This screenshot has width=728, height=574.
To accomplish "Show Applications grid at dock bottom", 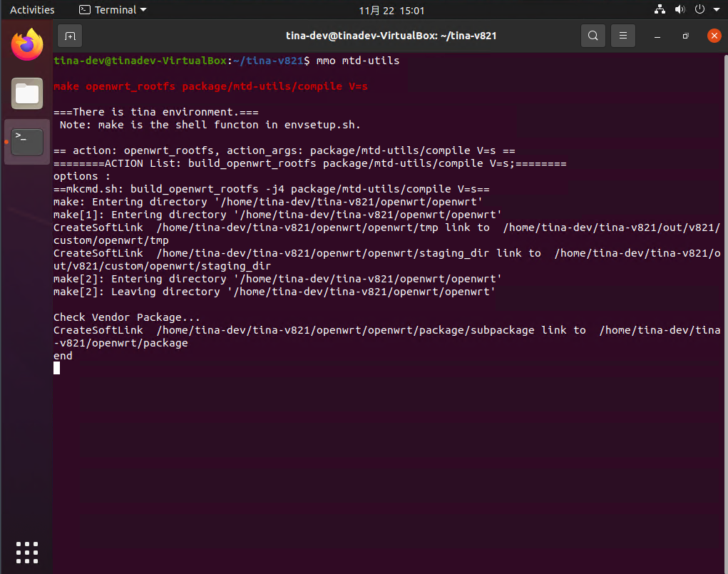I will point(27,553).
